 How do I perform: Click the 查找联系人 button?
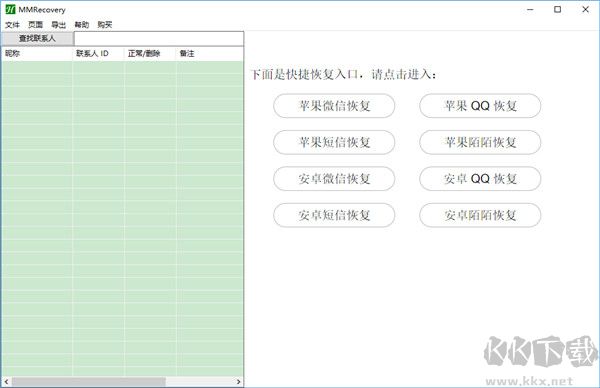(x=37, y=39)
